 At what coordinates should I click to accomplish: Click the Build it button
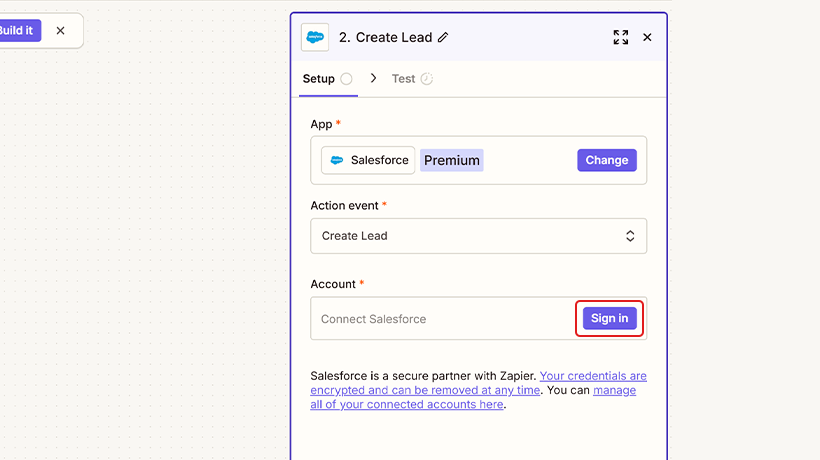[x=17, y=31]
